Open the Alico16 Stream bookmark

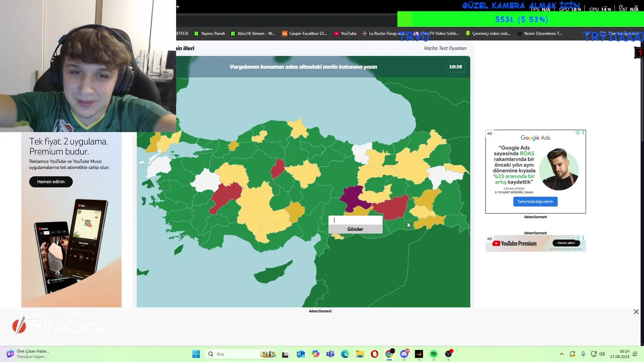(253, 34)
